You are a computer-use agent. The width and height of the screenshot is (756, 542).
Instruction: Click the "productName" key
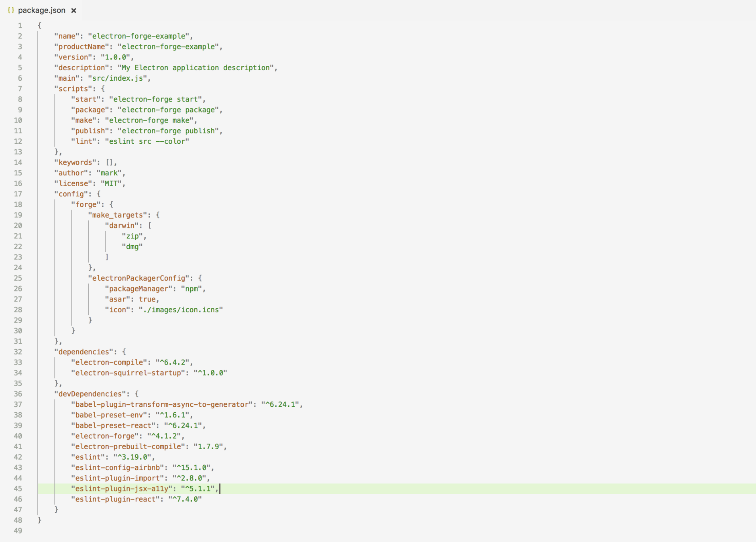coord(82,47)
